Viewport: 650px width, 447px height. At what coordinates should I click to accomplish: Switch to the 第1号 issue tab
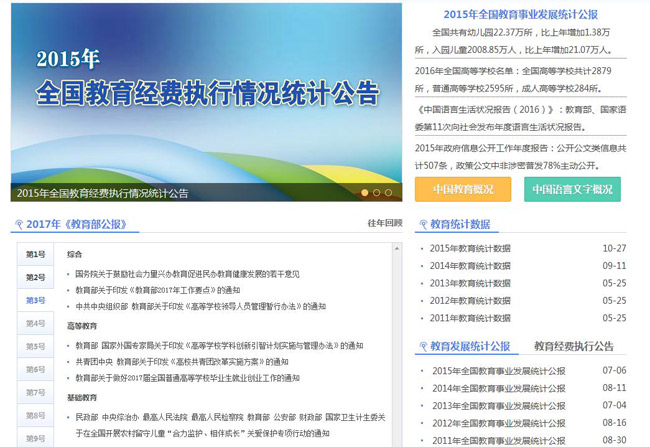click(36, 255)
